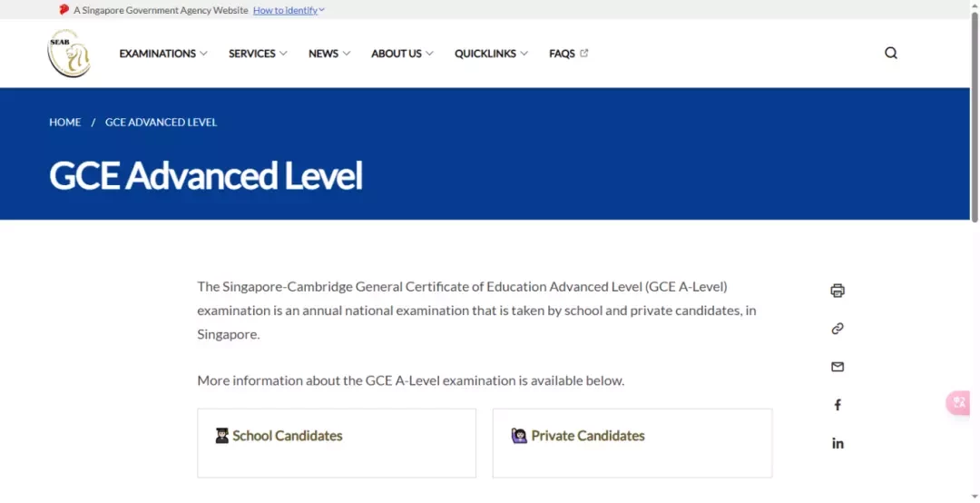Click the pink translate floating icon
Screen dimensions: 980x503
coord(958,402)
